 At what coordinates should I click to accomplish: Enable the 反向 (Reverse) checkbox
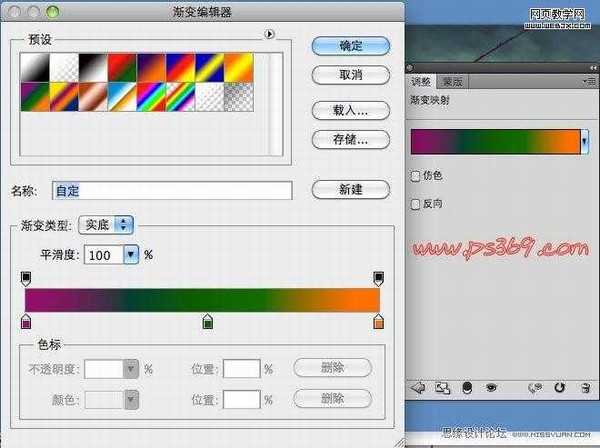tap(416, 203)
